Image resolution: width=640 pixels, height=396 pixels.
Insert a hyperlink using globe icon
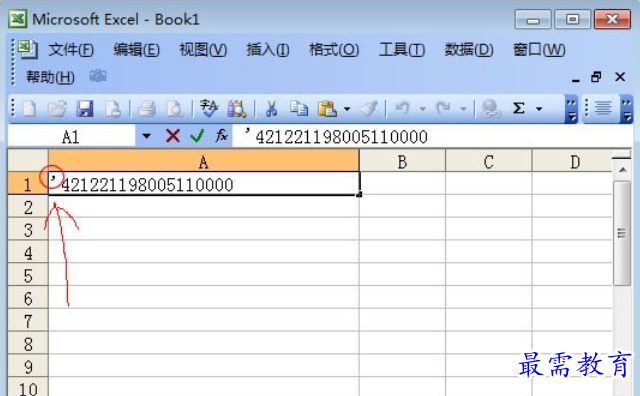point(491,109)
